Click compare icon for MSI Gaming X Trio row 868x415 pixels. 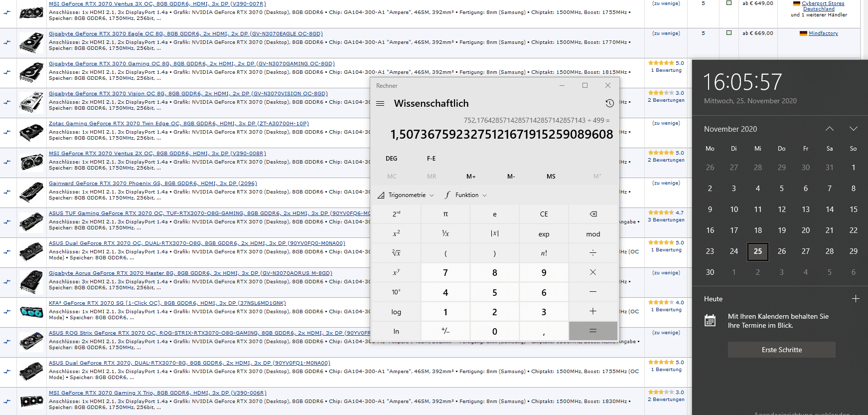[7, 402]
